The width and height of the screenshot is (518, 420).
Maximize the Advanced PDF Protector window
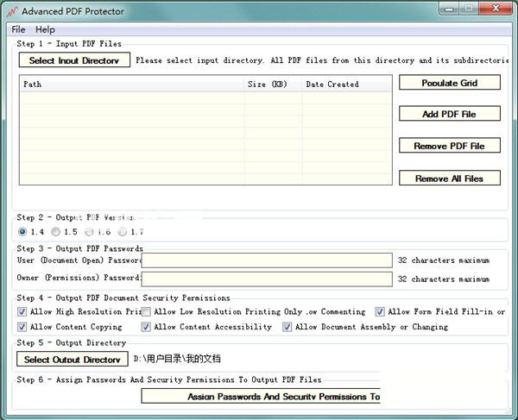469,9
